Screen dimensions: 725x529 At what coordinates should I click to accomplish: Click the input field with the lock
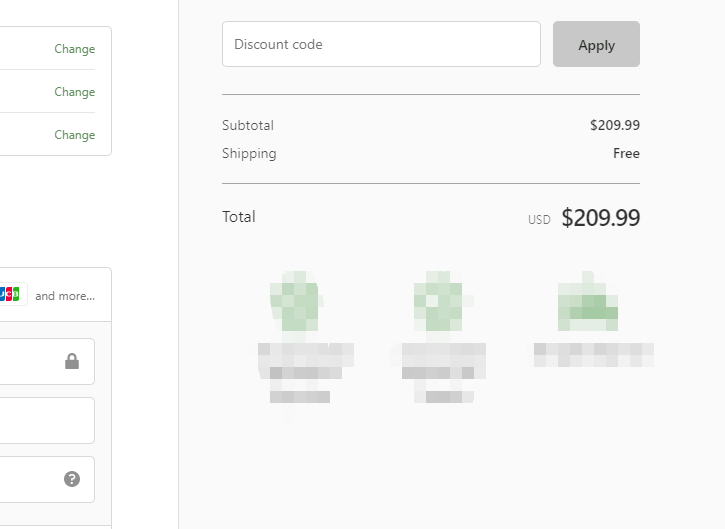point(30,361)
